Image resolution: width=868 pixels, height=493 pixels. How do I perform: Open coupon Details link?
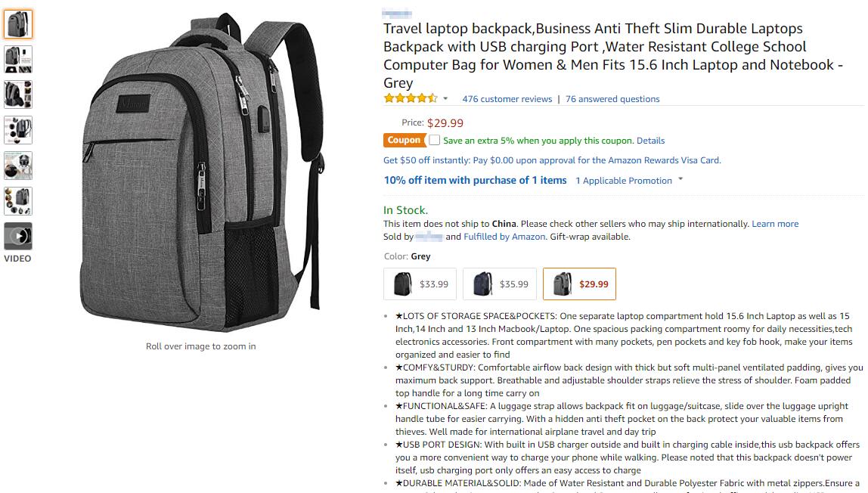pyautogui.click(x=650, y=141)
